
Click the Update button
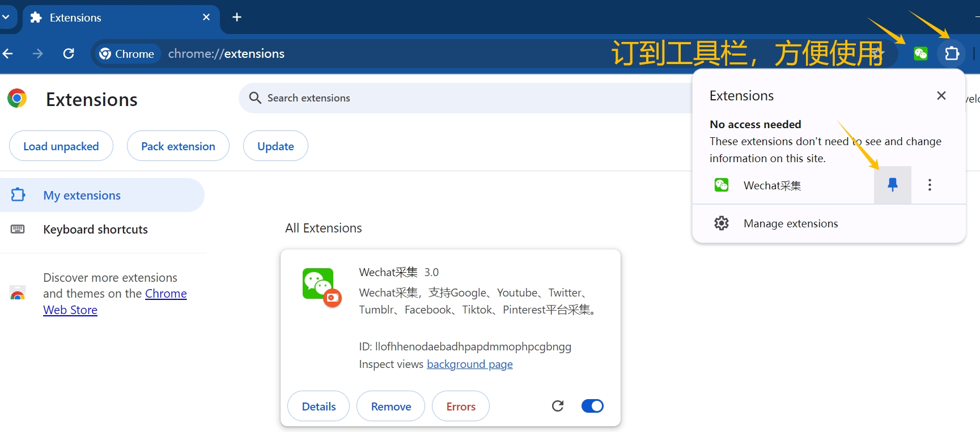pyautogui.click(x=275, y=146)
